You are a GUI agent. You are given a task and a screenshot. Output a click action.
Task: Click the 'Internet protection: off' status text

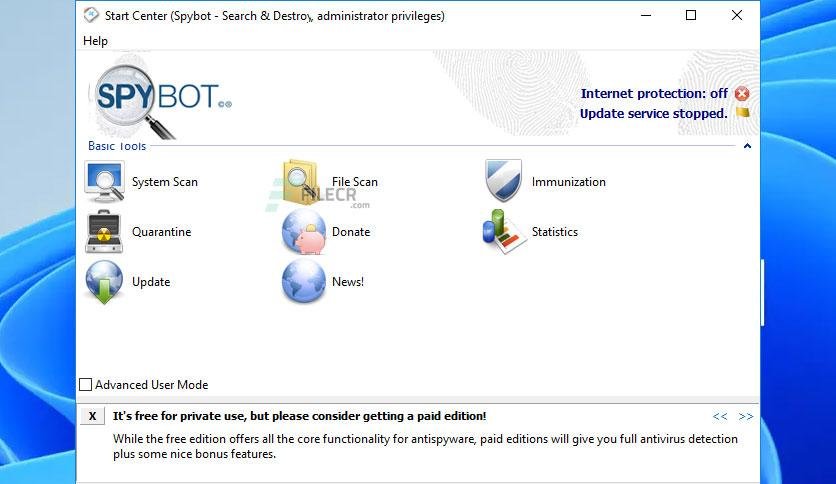pos(654,94)
